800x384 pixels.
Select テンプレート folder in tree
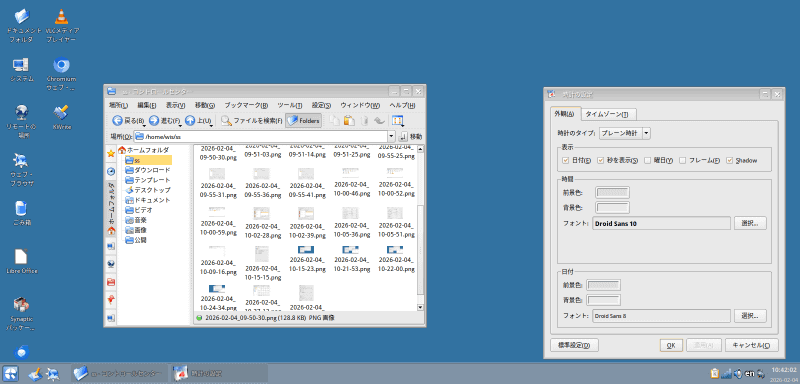pyautogui.click(x=148, y=180)
